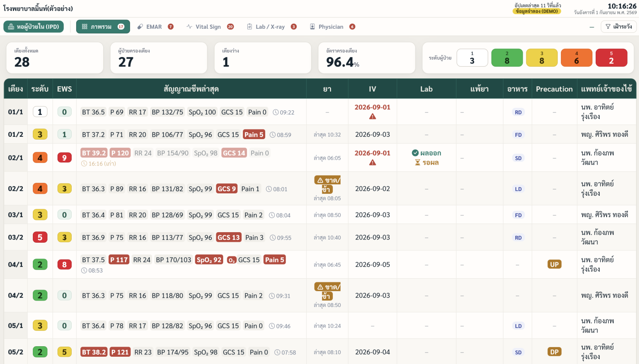Click the EWS score 9 badge for bed 02/1
Viewport: 639px width, 364px height.
(x=64, y=158)
